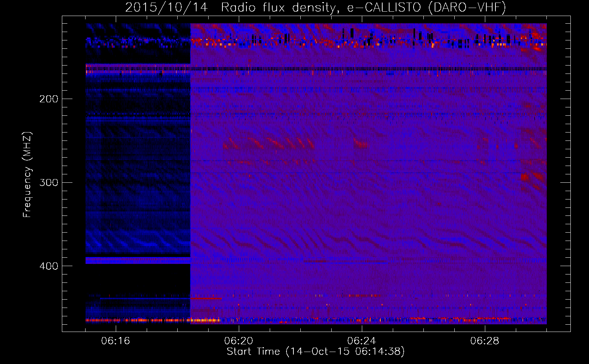The height and width of the screenshot is (364, 589).
Task: Click the plot title 'Radio flux density, e-CALLISTO (DARO-VHF)'
Action: pos(363,7)
